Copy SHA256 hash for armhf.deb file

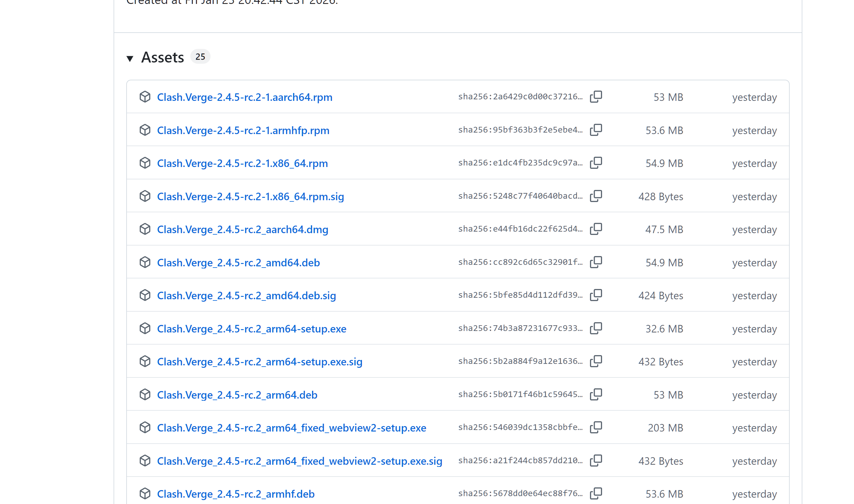click(x=596, y=493)
